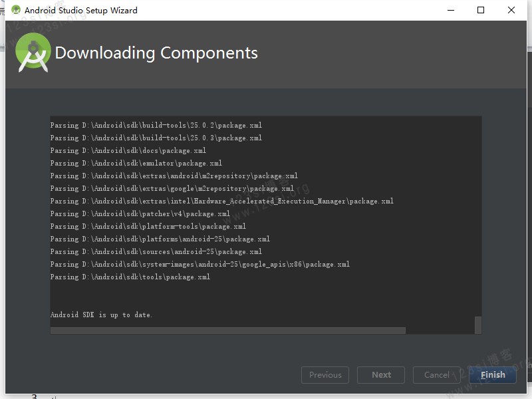Screen dimensions: 532x399
Task: Click the Android Studio Setup Wizard title text
Action: (x=81, y=10)
